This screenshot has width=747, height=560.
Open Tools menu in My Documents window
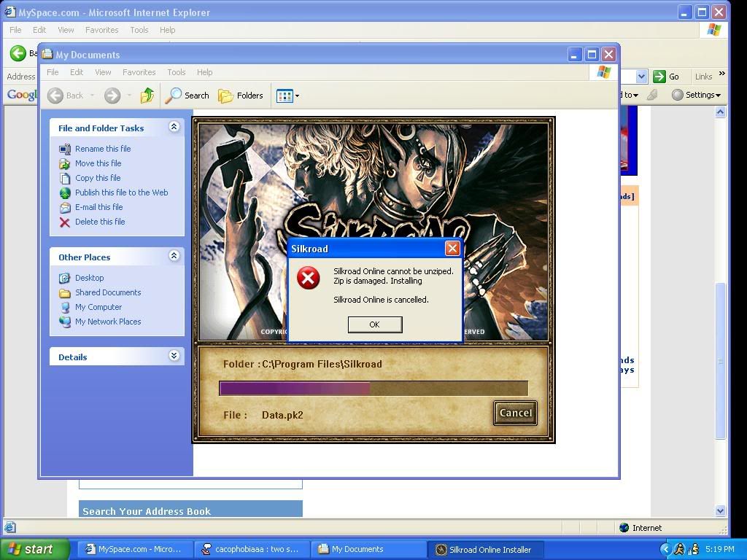click(177, 72)
